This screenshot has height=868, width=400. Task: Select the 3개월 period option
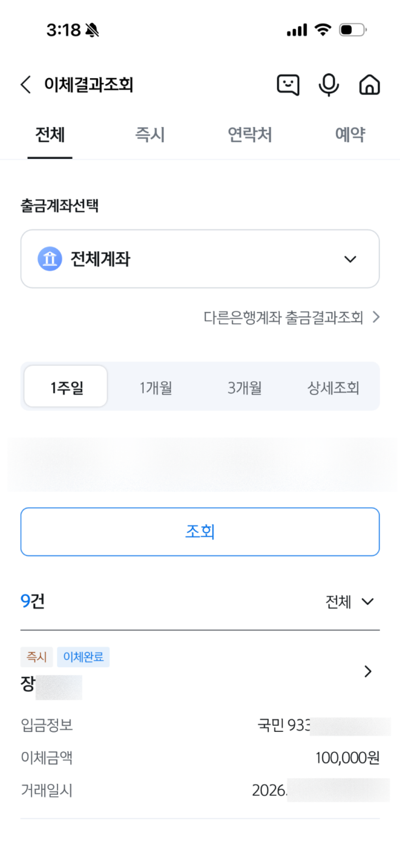coord(244,388)
